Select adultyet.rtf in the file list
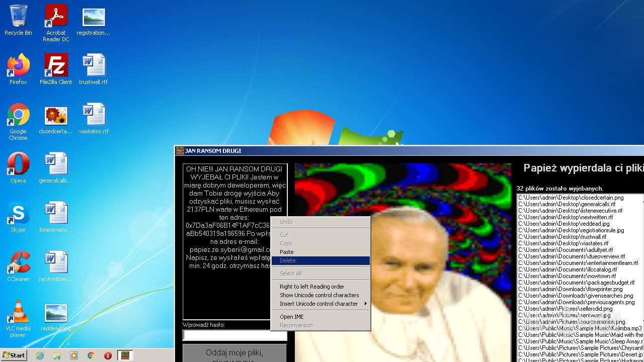644x362 pixels. 566,250
